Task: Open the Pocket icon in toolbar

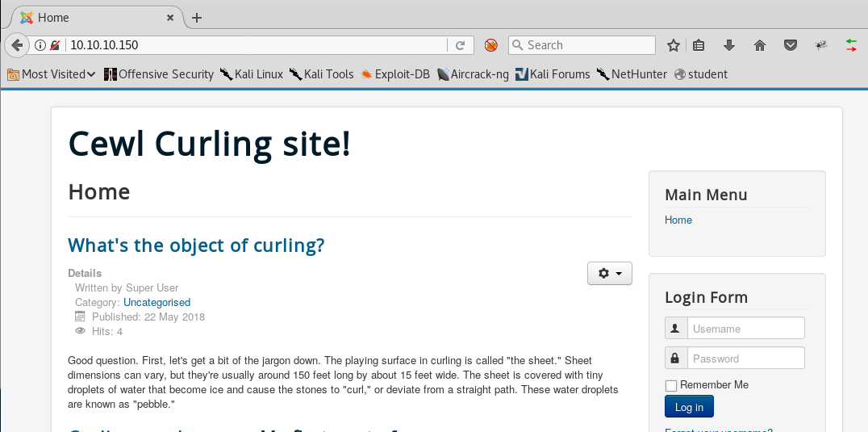Action: (791, 45)
